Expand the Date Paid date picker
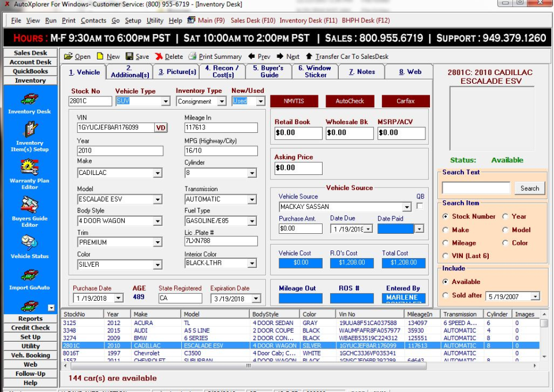The image size is (554, 392). pos(419,230)
